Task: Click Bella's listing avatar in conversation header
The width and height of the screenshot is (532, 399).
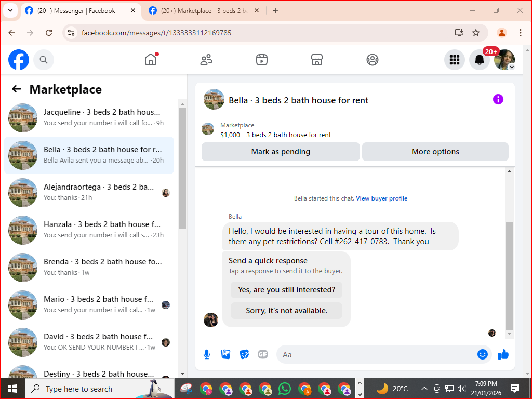Action: click(214, 99)
